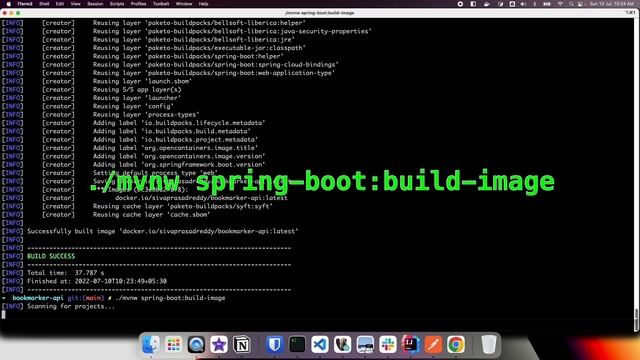Open Postman from the dock
640x360 pixels.
point(433,344)
